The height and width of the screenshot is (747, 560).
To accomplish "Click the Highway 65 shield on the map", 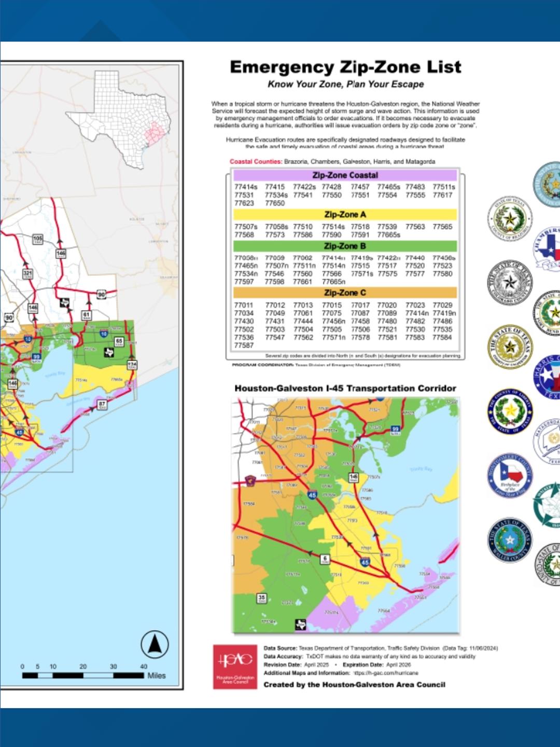I will tap(119, 341).
